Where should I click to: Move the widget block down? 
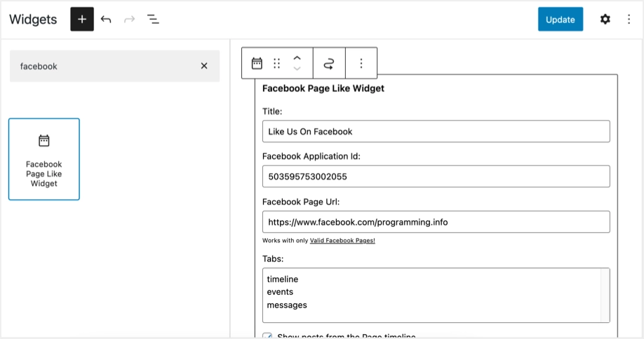click(x=297, y=69)
